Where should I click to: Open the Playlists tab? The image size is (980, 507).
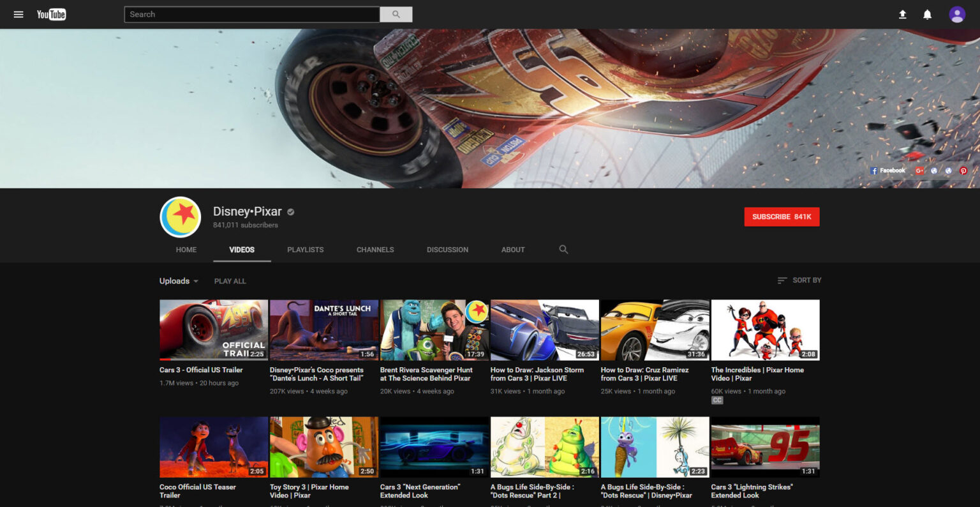(x=306, y=250)
